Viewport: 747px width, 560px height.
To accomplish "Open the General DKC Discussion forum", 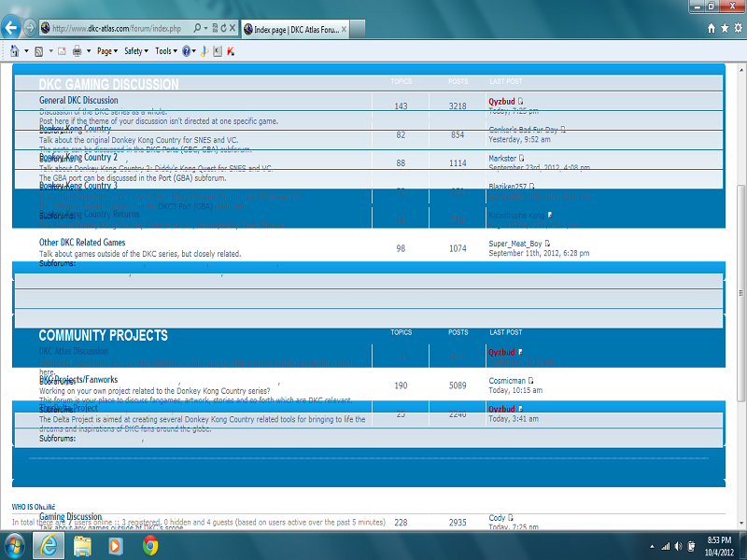I will tap(78, 100).
